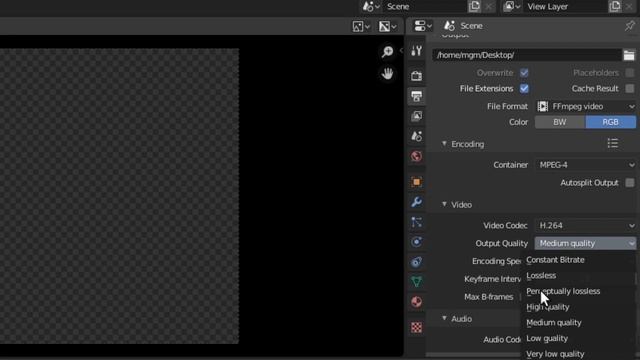This screenshot has height=360, width=640.
Task: Open the properties editor type menu
Action: (422, 26)
